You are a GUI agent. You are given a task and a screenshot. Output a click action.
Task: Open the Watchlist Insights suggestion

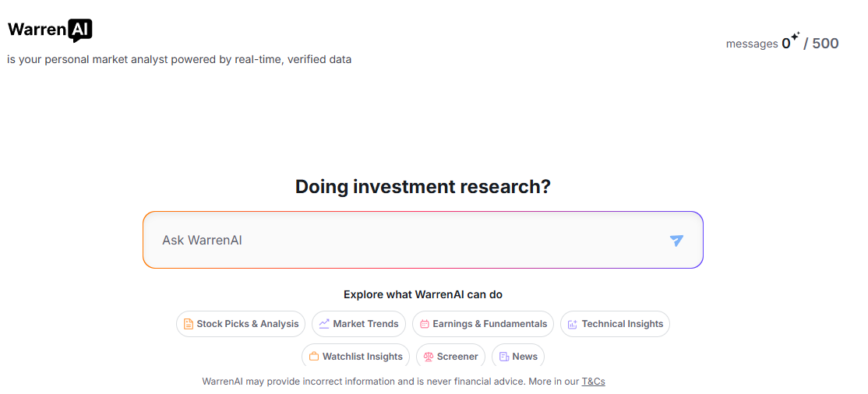[356, 357]
